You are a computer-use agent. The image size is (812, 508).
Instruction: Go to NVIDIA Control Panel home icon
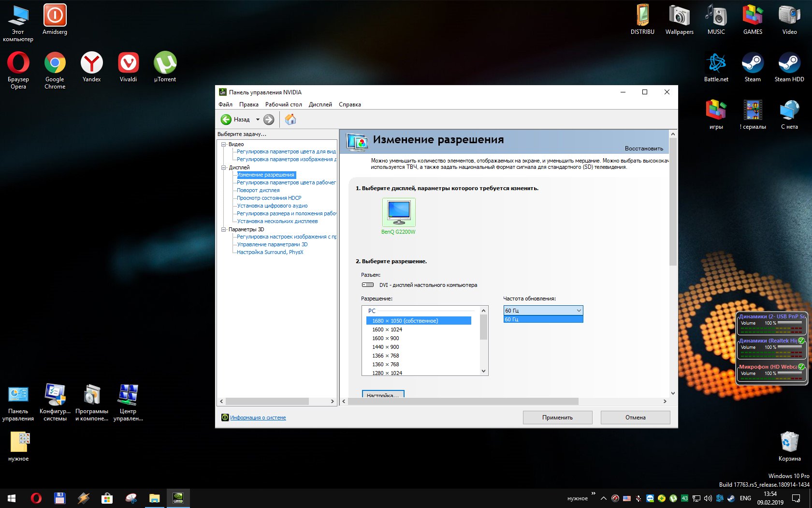click(290, 120)
